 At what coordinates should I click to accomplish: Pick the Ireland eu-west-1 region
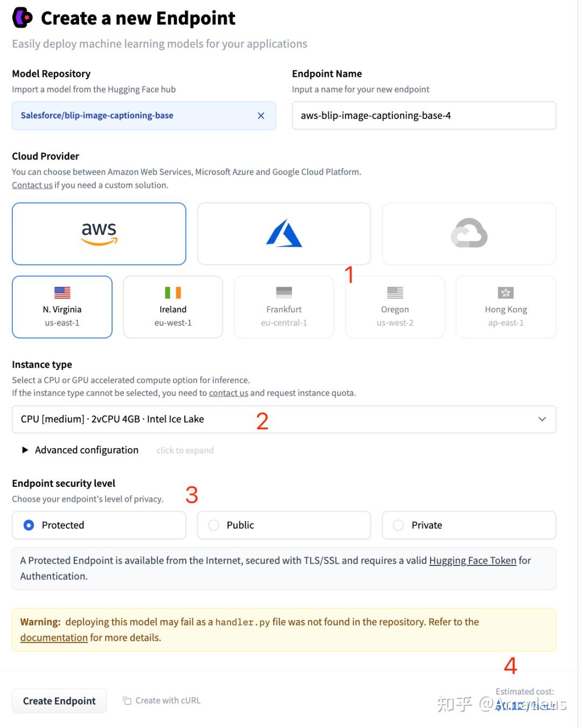[x=173, y=307]
